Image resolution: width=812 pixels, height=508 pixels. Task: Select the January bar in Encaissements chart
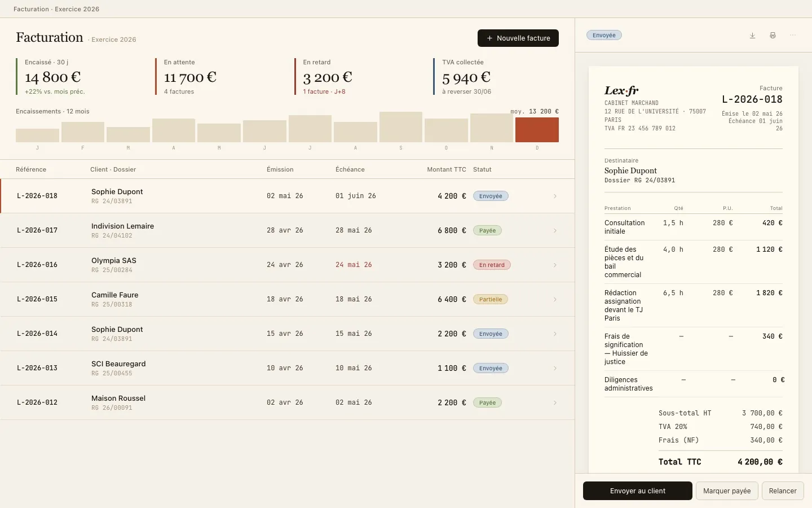point(37,135)
